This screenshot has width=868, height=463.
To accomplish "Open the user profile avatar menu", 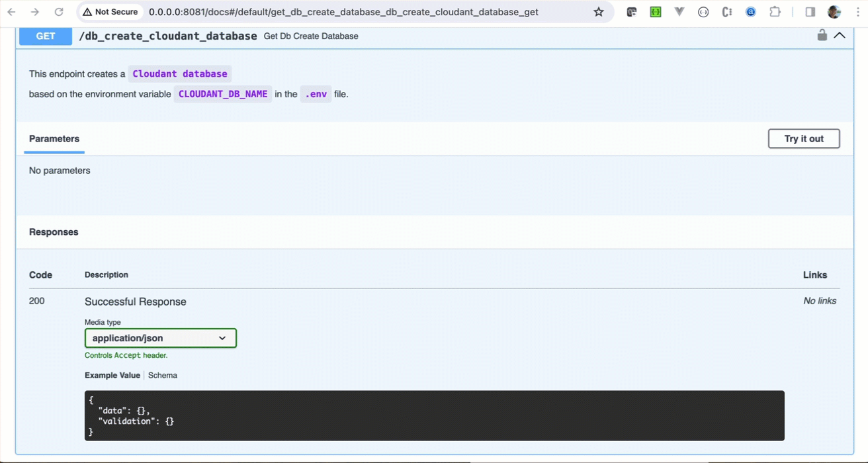I will click(834, 12).
